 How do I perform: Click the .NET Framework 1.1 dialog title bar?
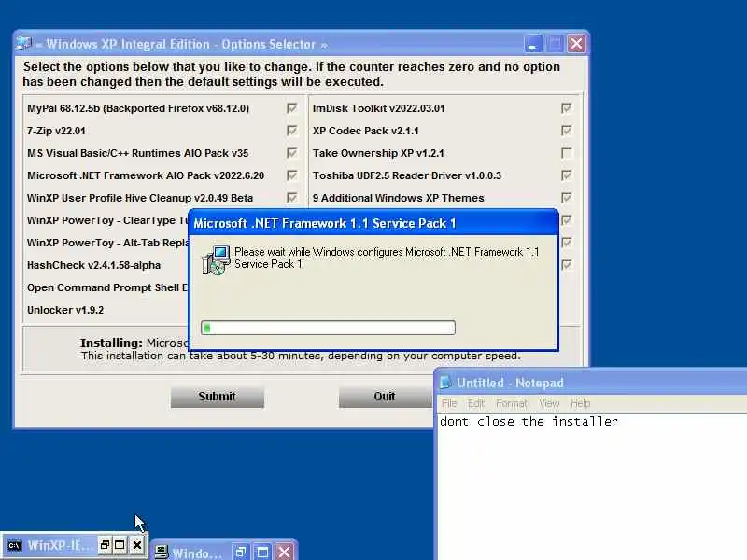coord(373,223)
